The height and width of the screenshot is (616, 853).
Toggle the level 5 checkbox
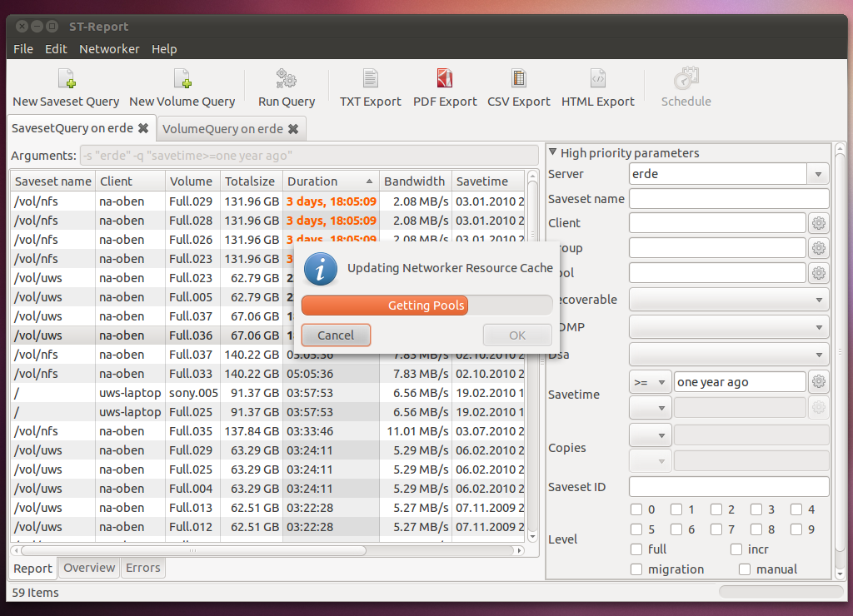(x=636, y=529)
